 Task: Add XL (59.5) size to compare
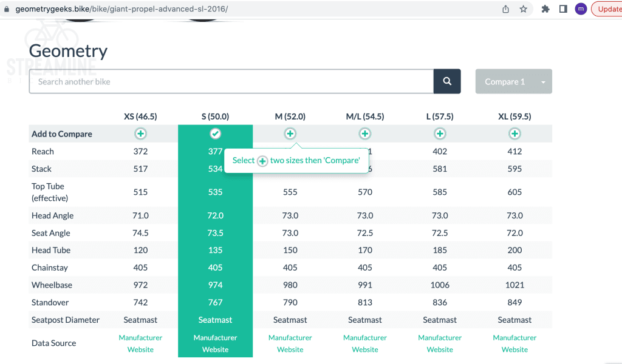pos(514,133)
